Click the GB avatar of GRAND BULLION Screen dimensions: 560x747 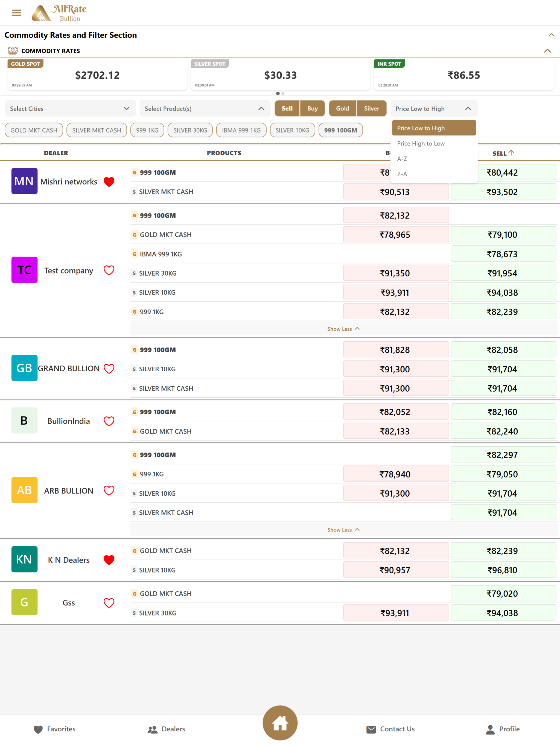point(24,368)
